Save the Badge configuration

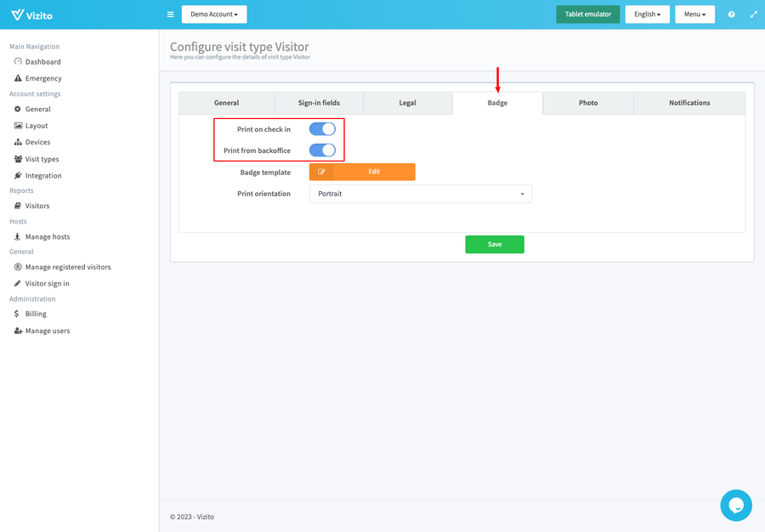(x=494, y=243)
